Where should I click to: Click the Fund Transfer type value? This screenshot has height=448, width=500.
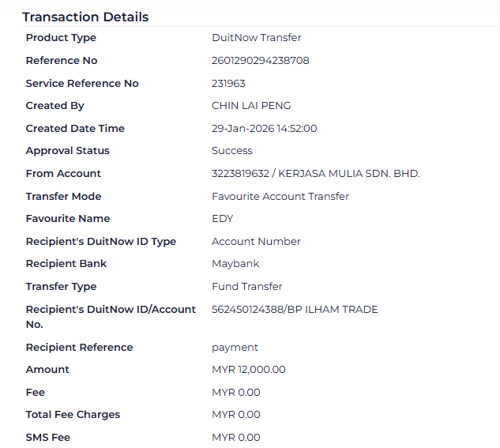(x=246, y=287)
